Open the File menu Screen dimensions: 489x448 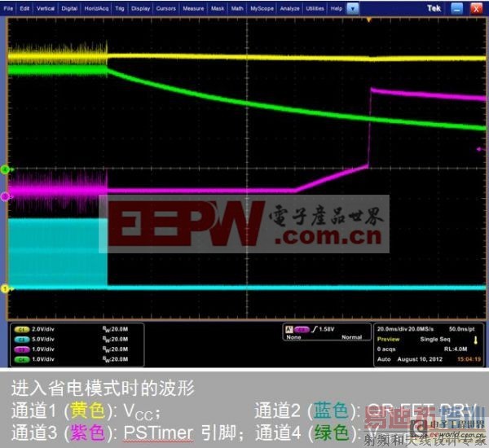[8, 8]
